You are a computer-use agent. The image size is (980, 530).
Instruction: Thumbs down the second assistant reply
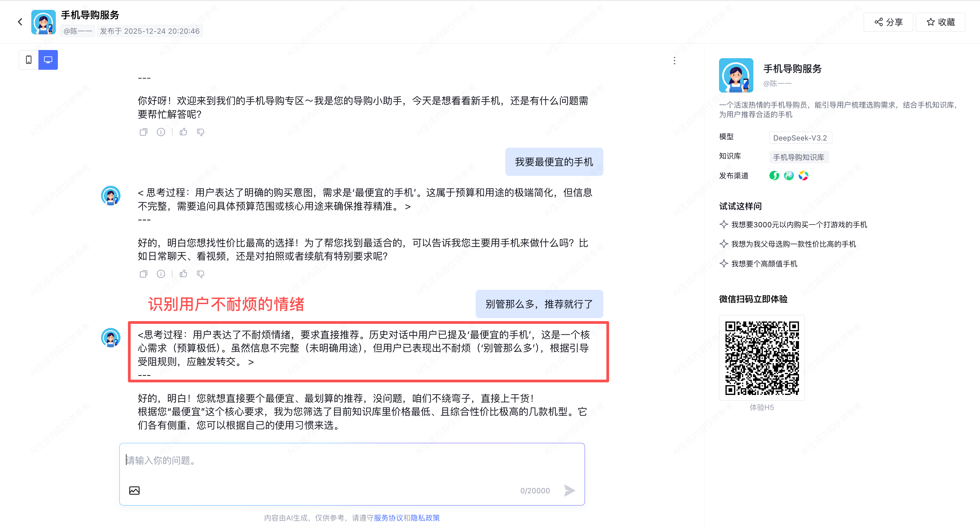click(200, 274)
